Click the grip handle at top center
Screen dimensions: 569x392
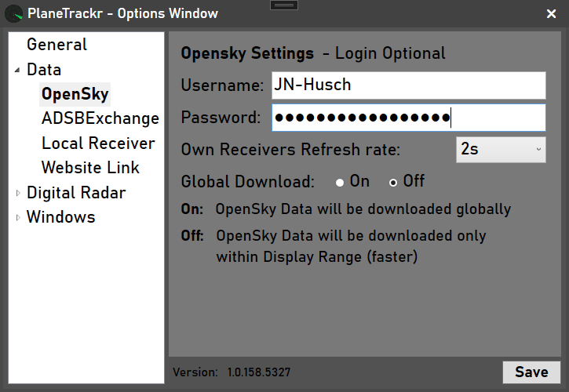[284, 5]
